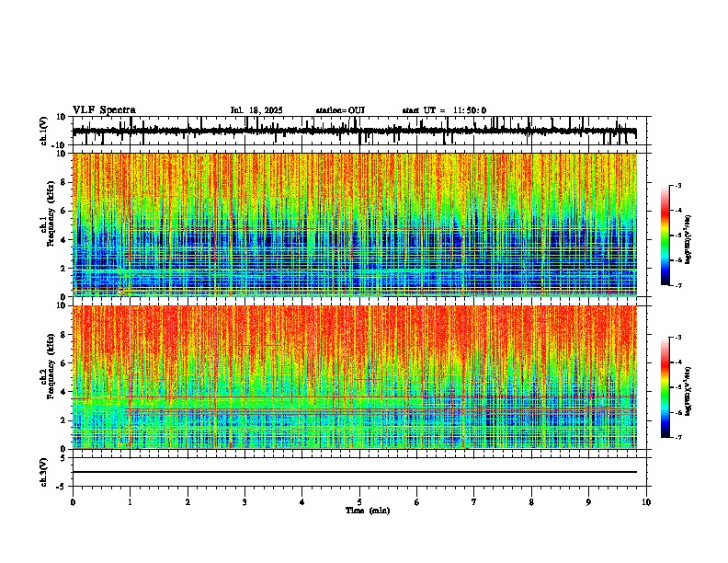Click the -3 tick on ch.1 colorbar
This screenshot has width=728, height=563.
pyautogui.click(x=677, y=185)
